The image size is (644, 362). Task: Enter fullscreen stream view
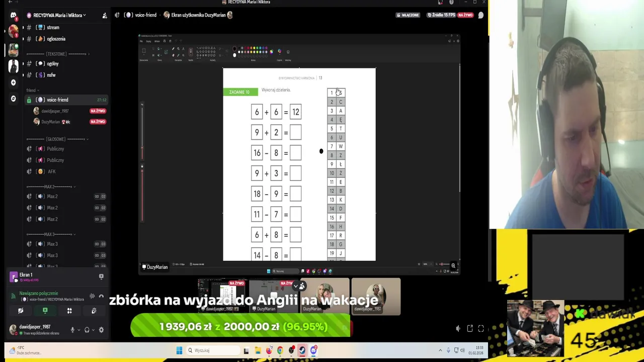(481, 328)
